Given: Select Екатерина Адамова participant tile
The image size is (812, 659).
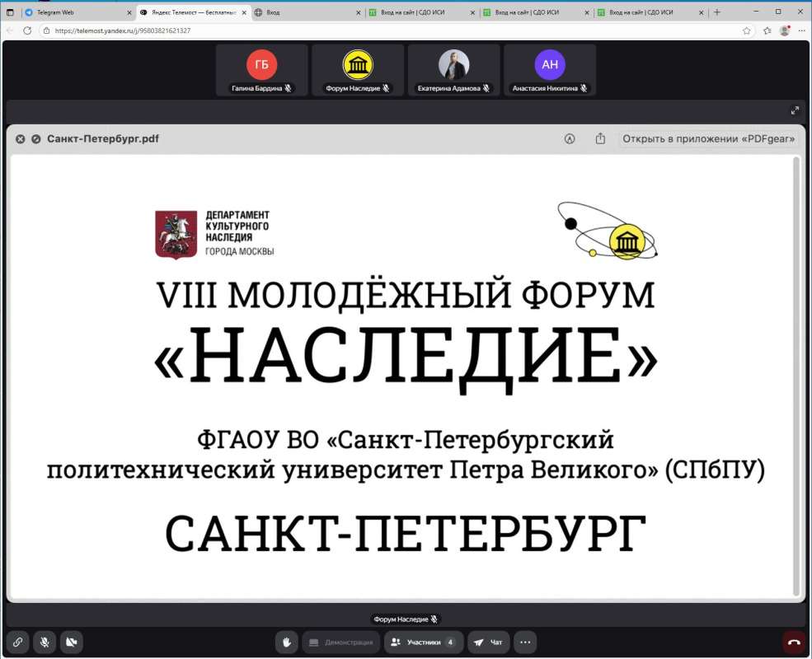Looking at the screenshot, I should (x=454, y=70).
